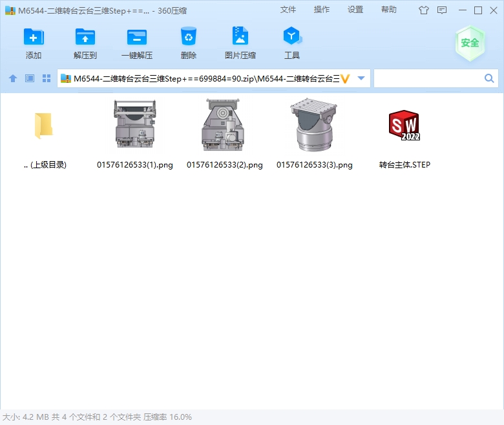Close the 360压缩 window
This screenshot has width=504, height=425.
coord(494,10)
